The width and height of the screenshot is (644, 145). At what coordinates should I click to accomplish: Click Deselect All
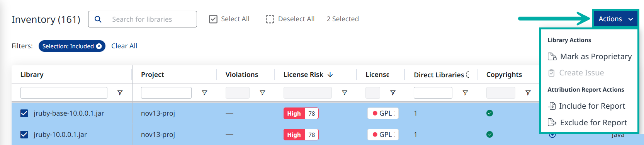click(290, 19)
